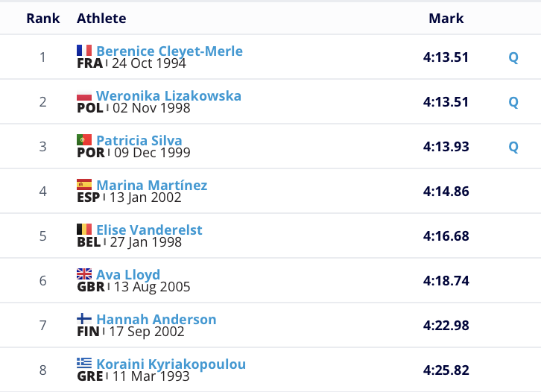The height and width of the screenshot is (392, 541).
Task: View Ava Lloyd's athlete profile
Action: (x=128, y=275)
